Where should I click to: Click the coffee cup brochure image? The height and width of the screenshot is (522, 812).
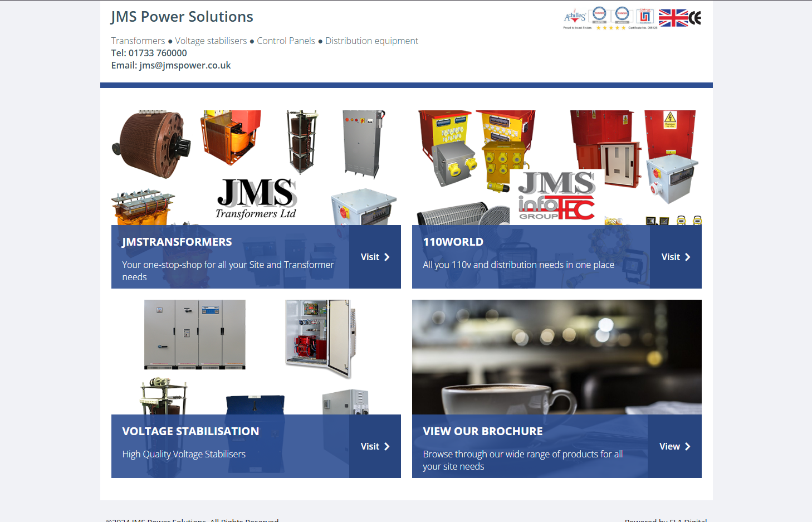coord(556,357)
